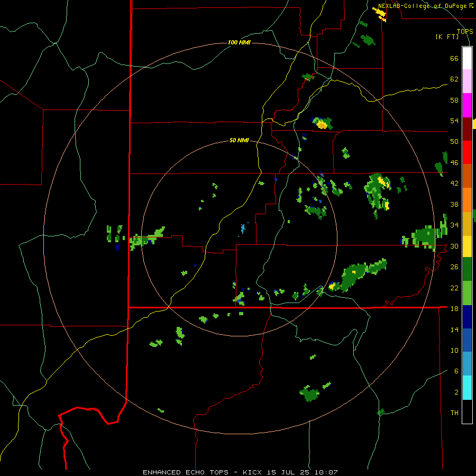Click the legend value "10"
The width and height of the screenshot is (476, 476).
(x=454, y=350)
